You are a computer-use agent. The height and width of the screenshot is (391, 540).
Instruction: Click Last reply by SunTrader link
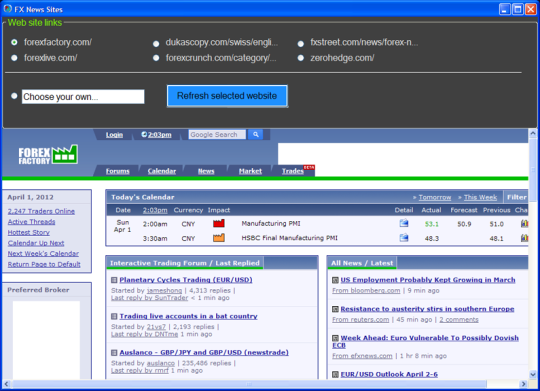point(149,298)
